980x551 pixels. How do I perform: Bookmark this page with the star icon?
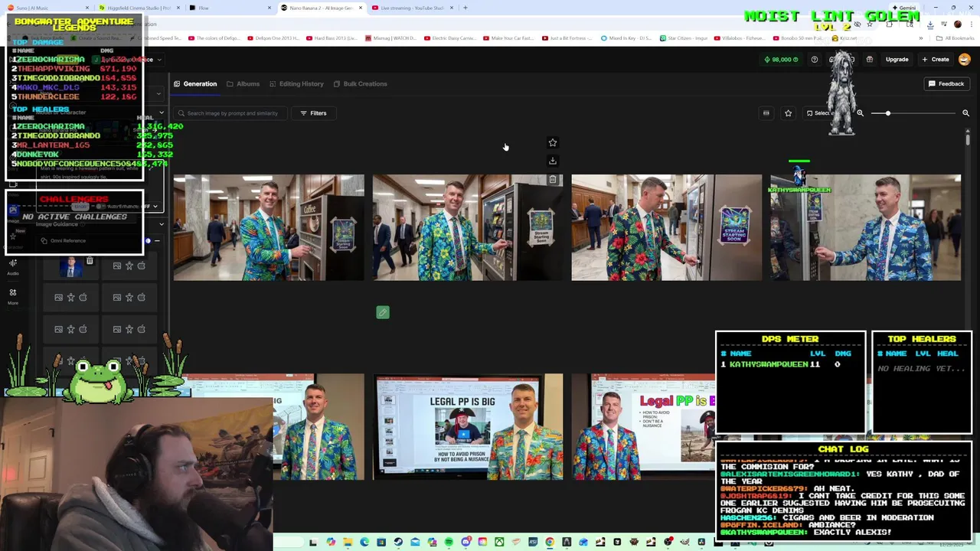(870, 24)
